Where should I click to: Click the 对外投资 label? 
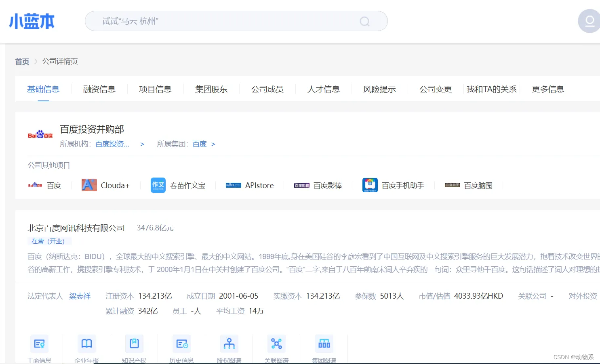583,296
